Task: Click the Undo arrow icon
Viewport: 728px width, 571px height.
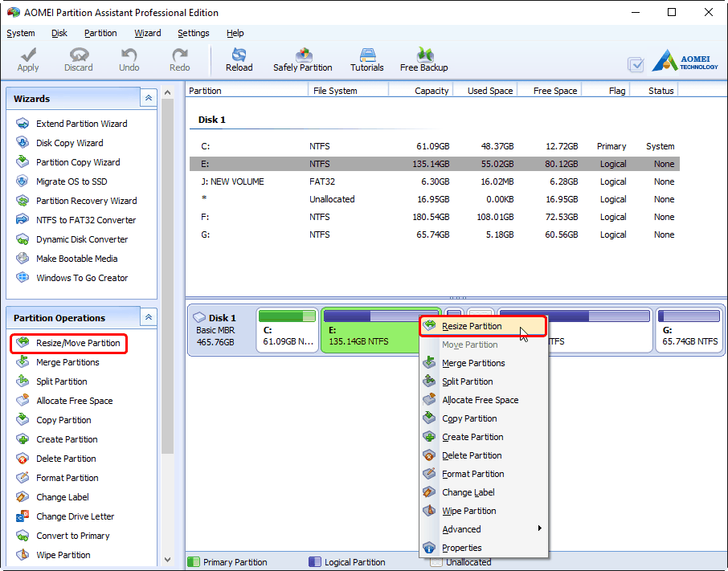Action: pyautogui.click(x=129, y=55)
